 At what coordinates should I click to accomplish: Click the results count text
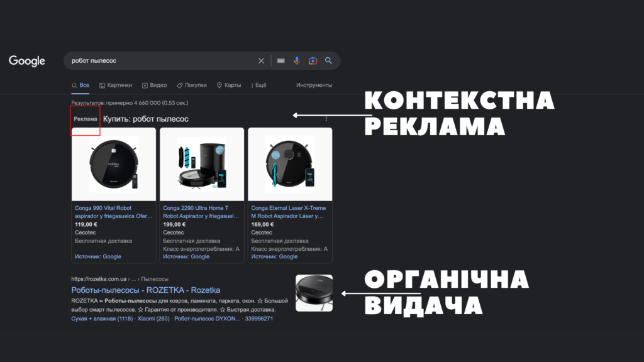pos(130,103)
